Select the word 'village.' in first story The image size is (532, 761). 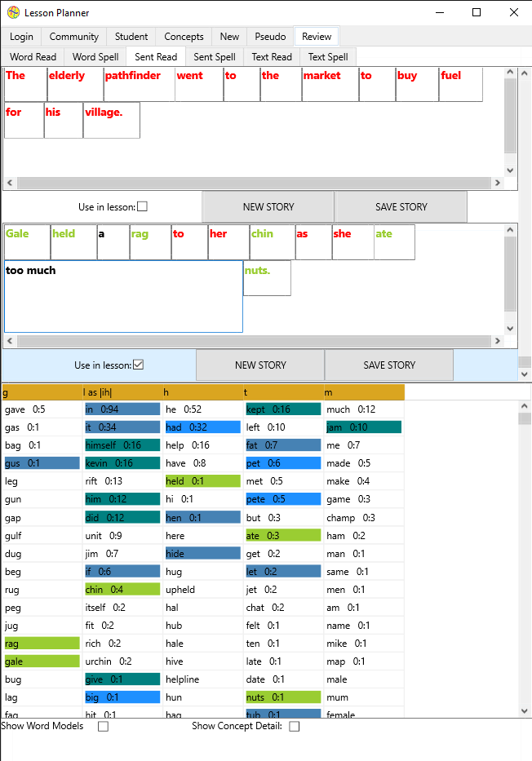(104, 113)
